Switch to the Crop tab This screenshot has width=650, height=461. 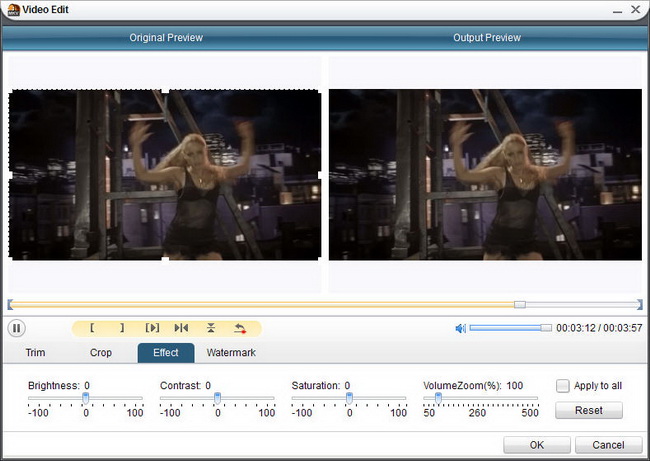coord(101,352)
